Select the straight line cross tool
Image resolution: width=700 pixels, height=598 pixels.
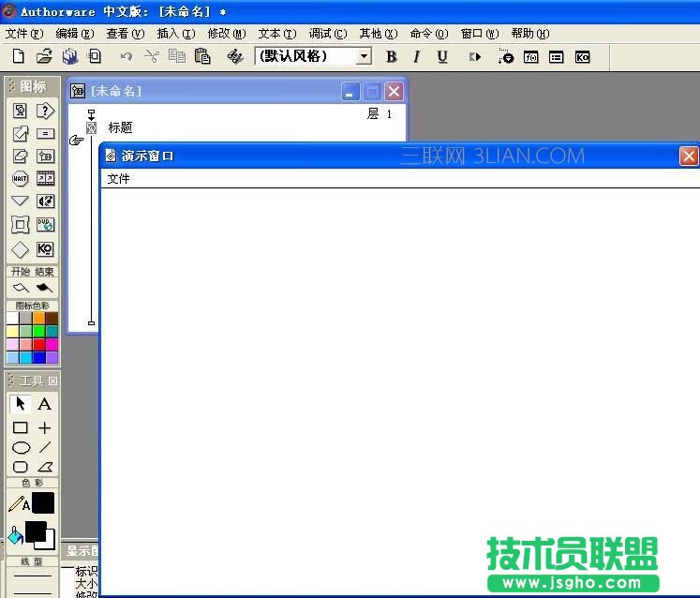[44, 427]
